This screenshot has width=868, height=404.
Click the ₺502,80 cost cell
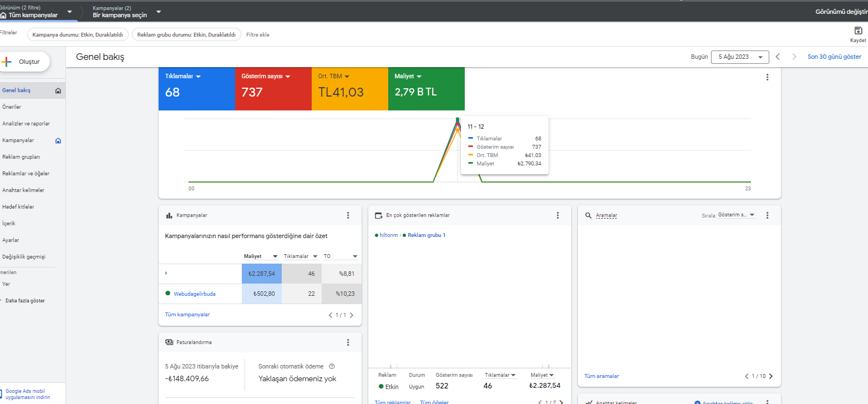click(x=262, y=294)
